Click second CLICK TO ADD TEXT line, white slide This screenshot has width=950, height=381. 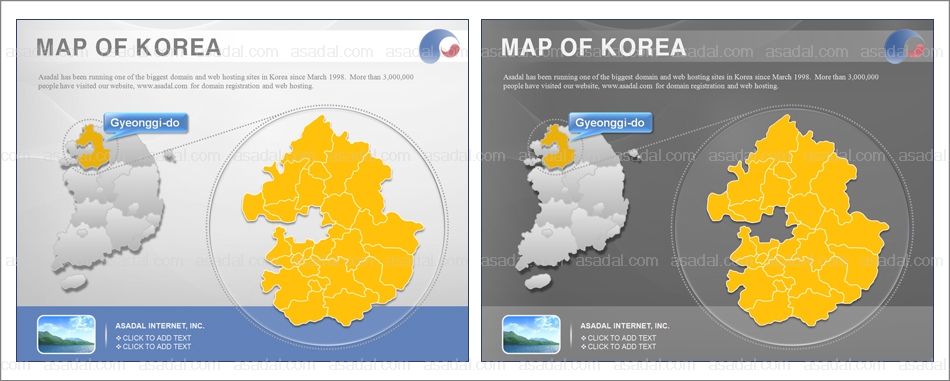tap(153, 346)
